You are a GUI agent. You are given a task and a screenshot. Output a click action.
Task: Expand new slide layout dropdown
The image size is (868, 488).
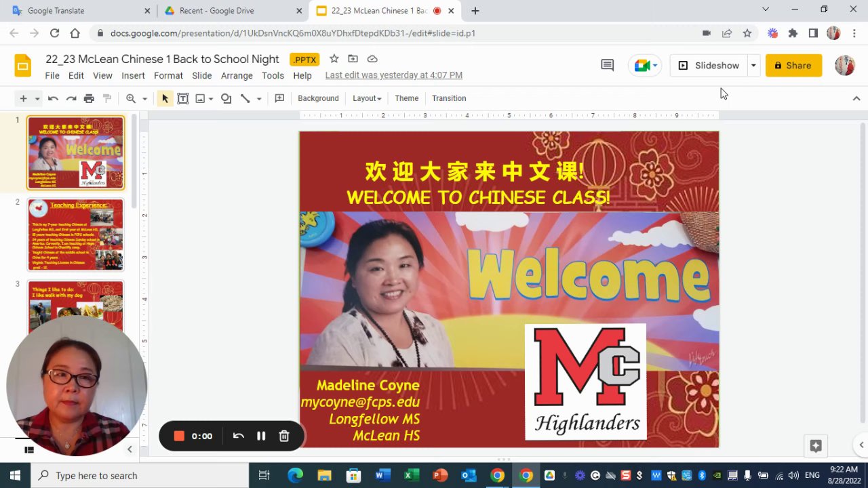37,98
